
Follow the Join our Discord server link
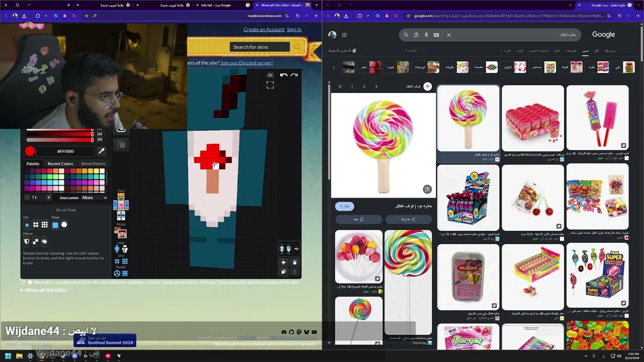[x=247, y=63]
